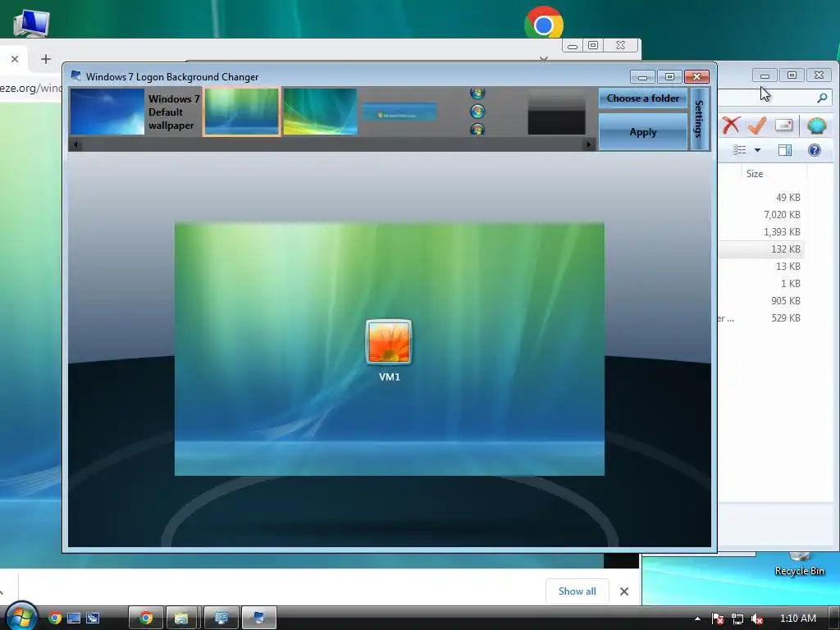840x630 pixels.
Task: Select the three Windows orbs wallpaper thumbnail
Action: [477, 112]
